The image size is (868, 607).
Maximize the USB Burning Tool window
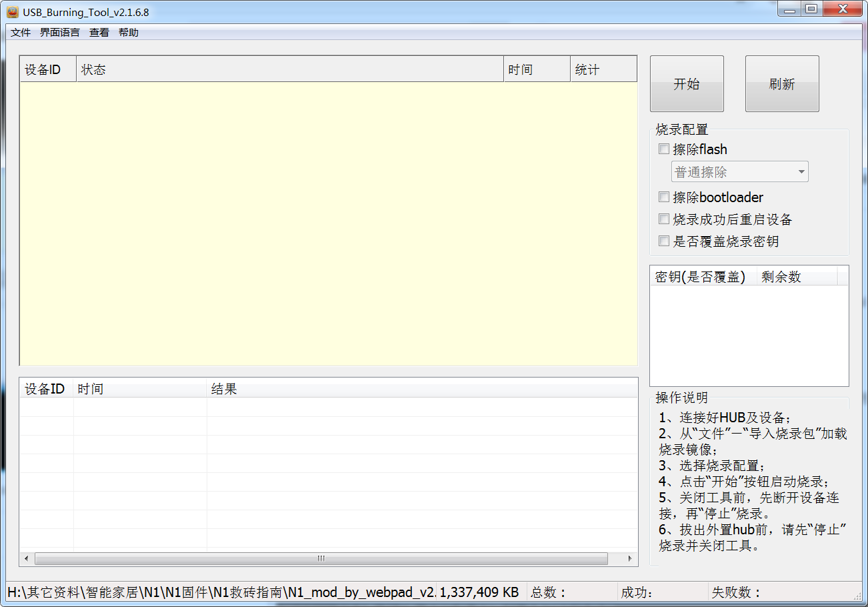tap(811, 9)
